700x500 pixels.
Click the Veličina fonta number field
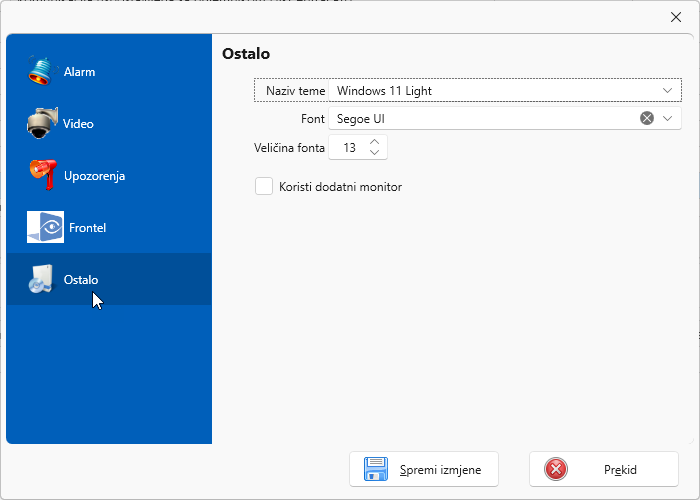click(x=349, y=148)
